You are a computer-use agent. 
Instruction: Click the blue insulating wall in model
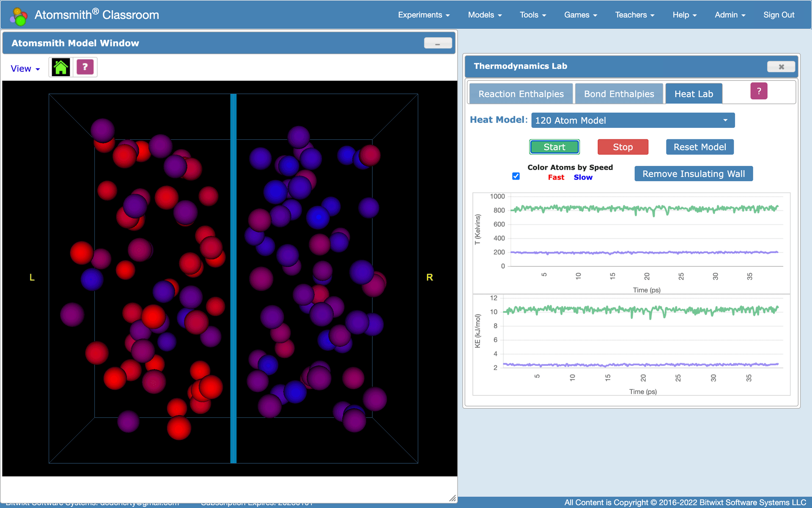click(233, 278)
